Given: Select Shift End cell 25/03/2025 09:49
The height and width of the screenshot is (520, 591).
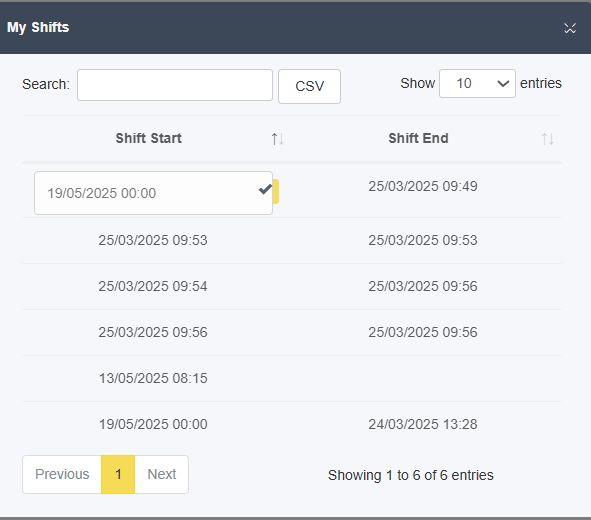Looking at the screenshot, I should [423, 186].
